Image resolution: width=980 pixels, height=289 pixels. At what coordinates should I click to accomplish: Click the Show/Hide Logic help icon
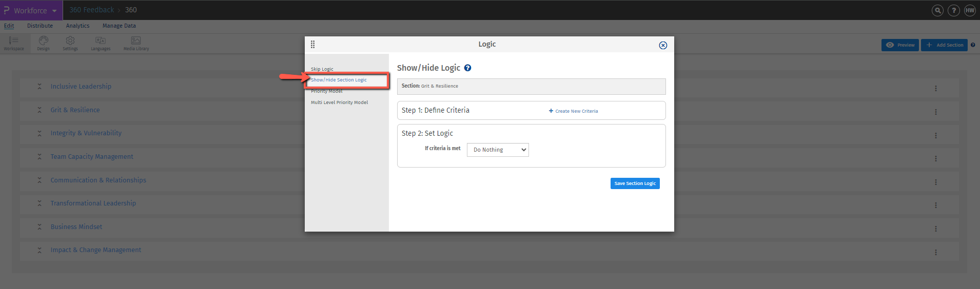tap(467, 68)
